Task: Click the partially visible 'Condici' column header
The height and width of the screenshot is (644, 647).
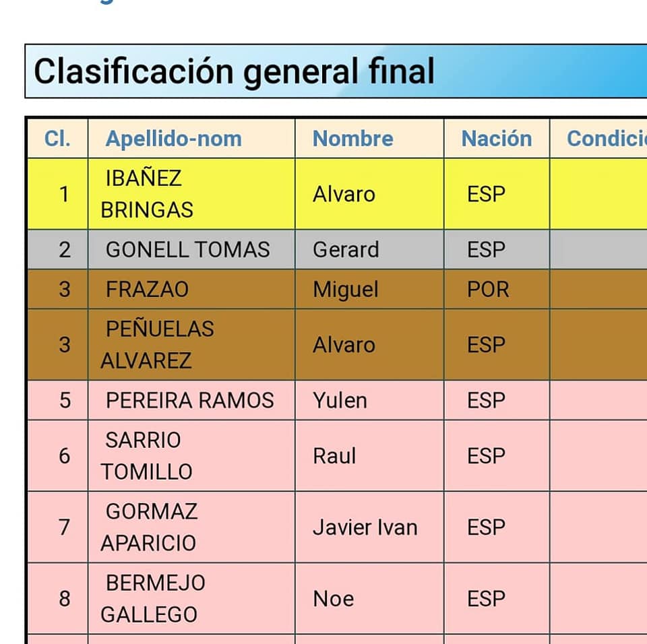Action: (x=605, y=138)
